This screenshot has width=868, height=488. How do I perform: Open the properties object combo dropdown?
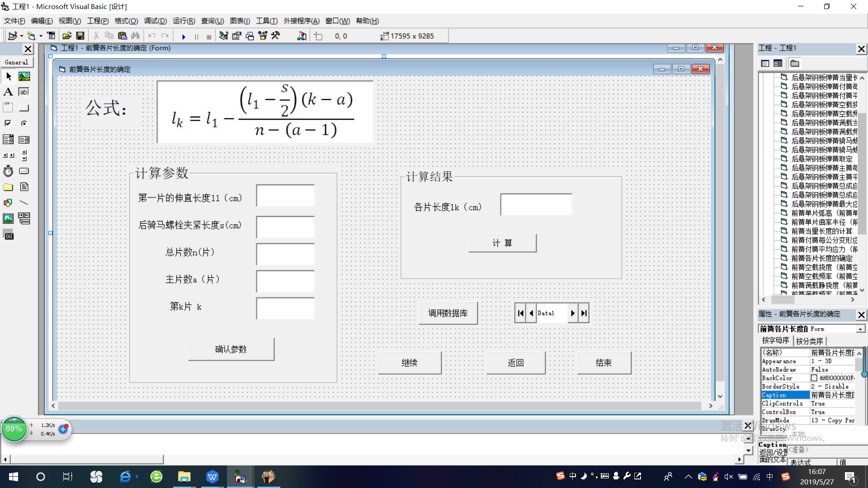pos(860,329)
